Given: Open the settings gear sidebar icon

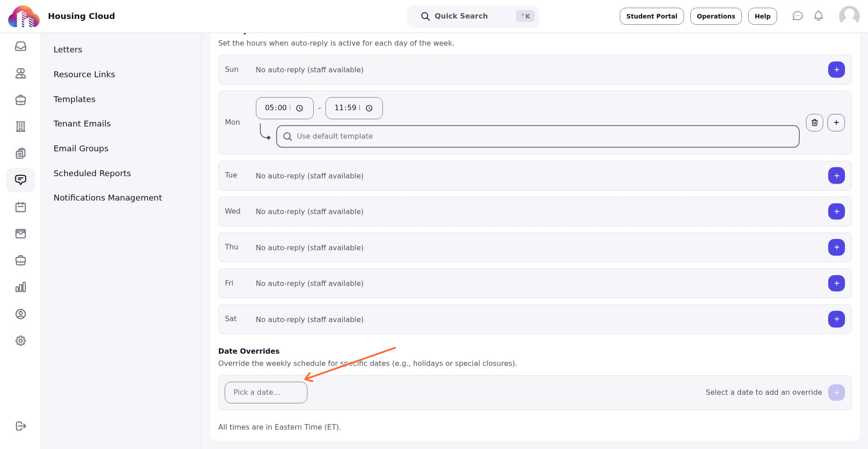Looking at the screenshot, I should coord(20,341).
